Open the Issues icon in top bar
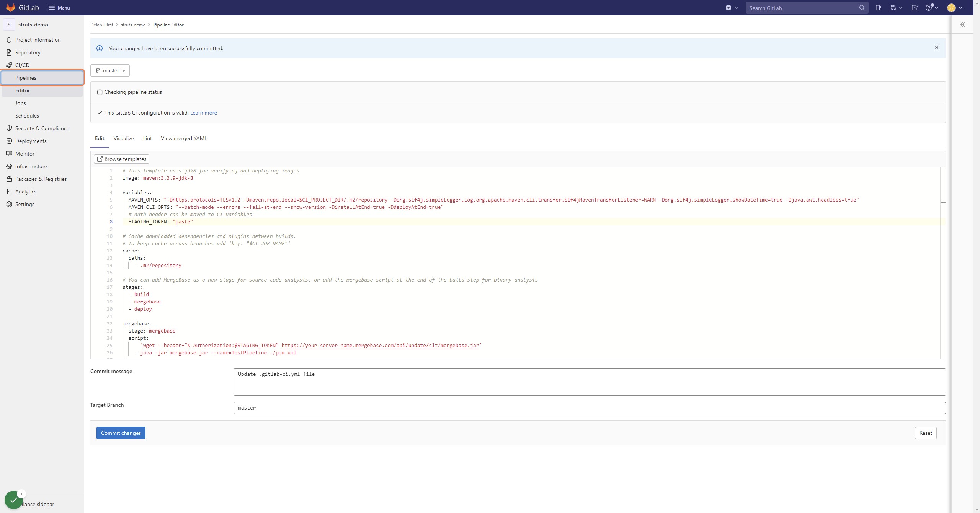 click(878, 8)
